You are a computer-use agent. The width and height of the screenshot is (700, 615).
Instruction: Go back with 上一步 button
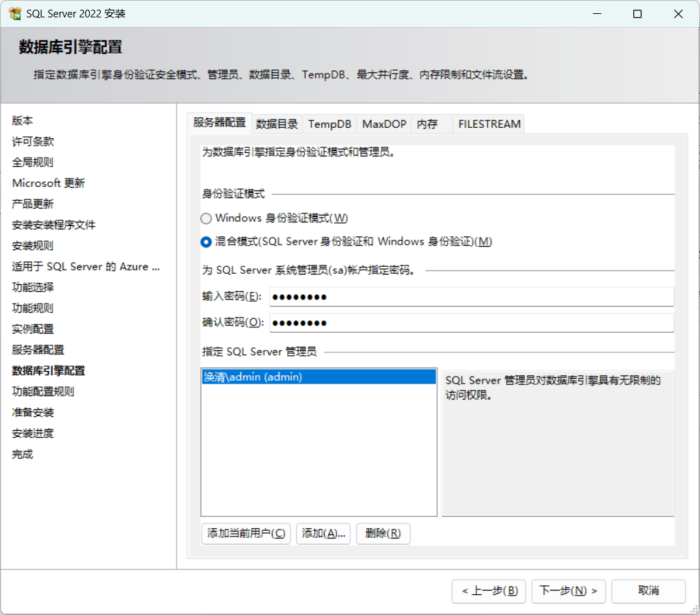tap(489, 591)
